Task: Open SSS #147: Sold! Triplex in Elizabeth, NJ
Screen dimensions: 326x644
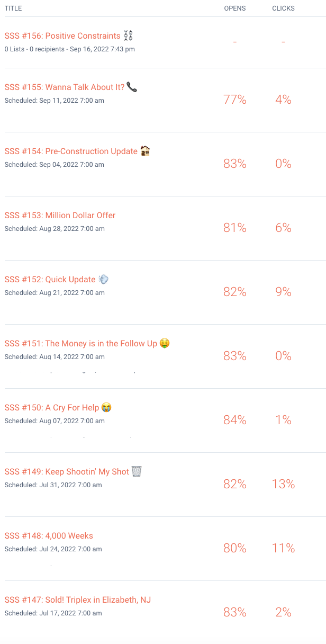Action: coord(78,600)
